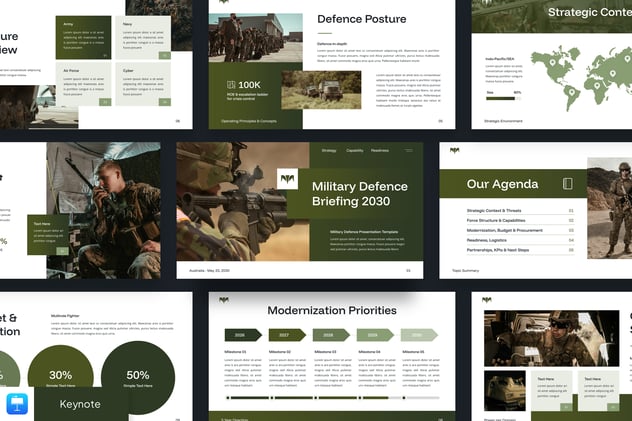Image resolution: width=632 pixels, height=421 pixels.
Task: Click the Keynote app icon
Action: [17, 404]
